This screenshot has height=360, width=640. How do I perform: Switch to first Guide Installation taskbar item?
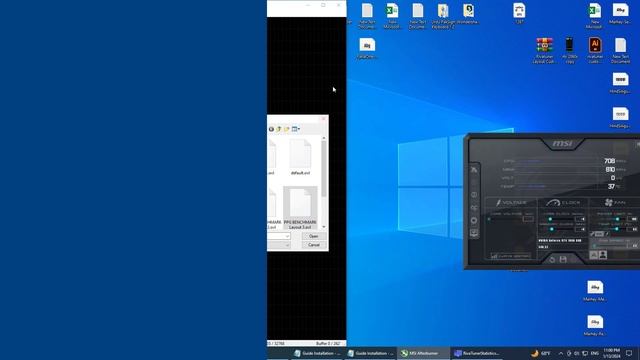point(317,353)
